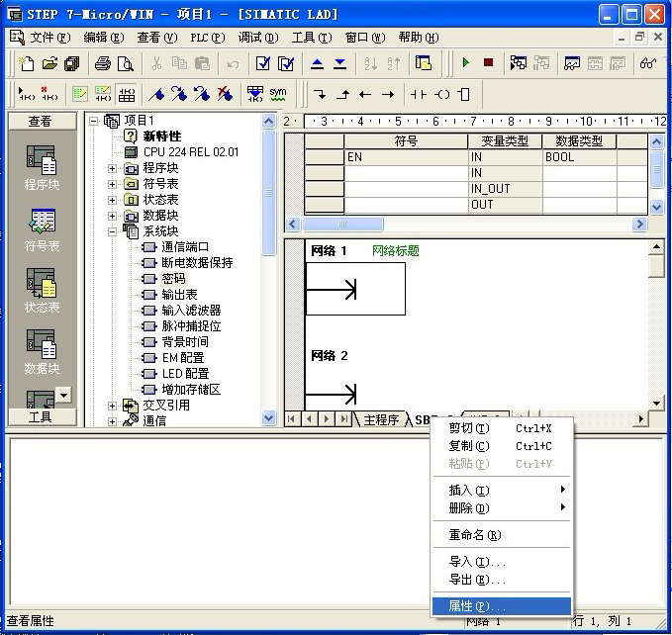Click the Compile icon with checkmark

262,64
